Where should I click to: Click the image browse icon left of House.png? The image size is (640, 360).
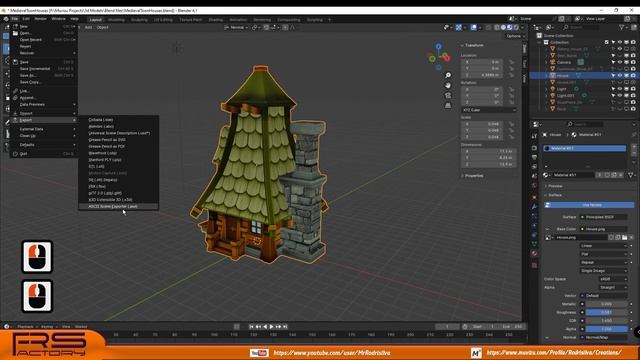pos(549,238)
